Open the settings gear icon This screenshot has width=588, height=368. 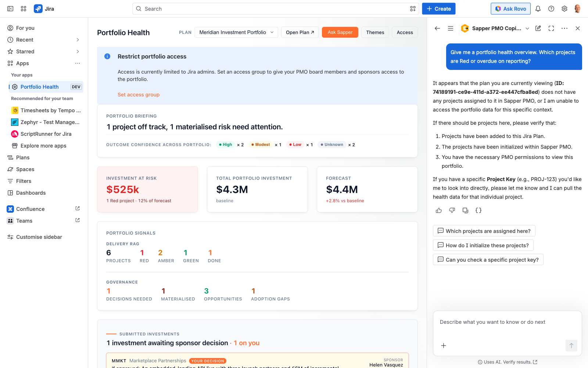(x=564, y=9)
